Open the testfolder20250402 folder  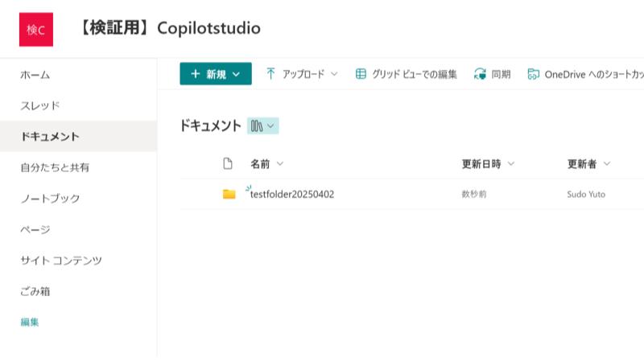coord(292,194)
